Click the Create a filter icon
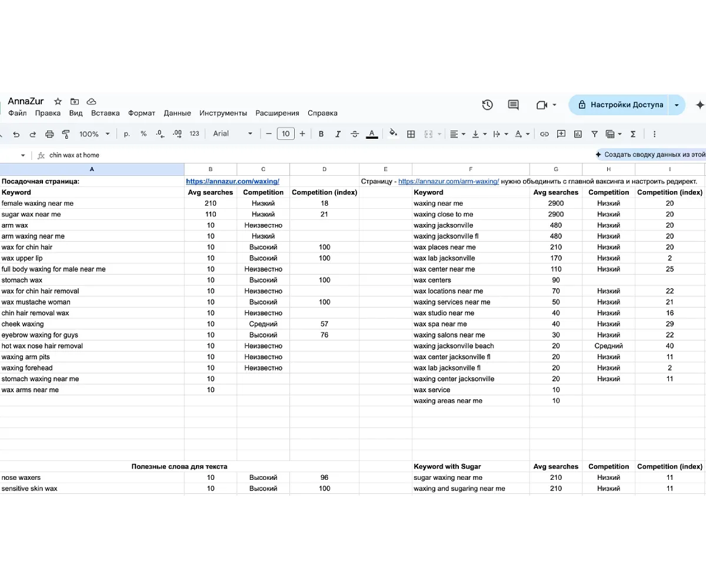706x588 pixels. click(x=595, y=133)
